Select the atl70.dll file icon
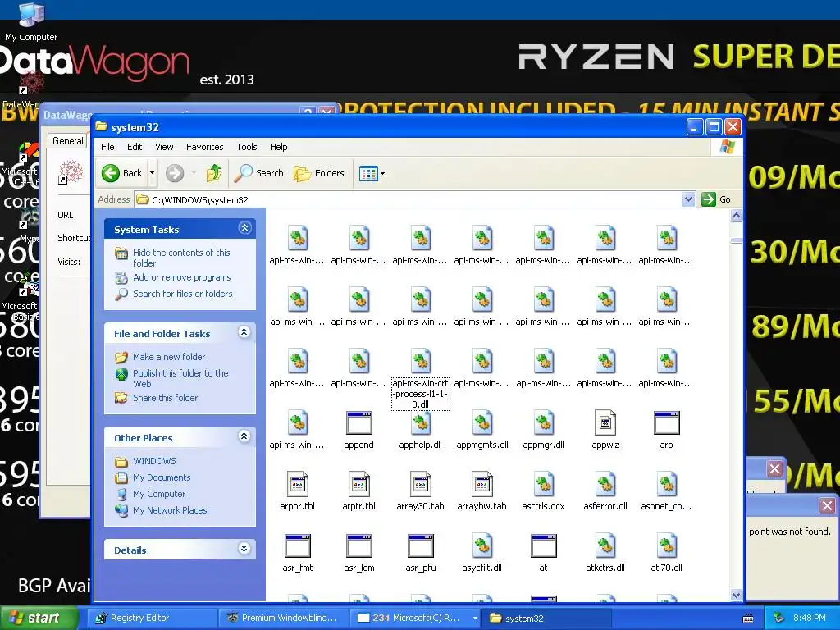Viewport: 840px width, 630px height. click(666, 546)
